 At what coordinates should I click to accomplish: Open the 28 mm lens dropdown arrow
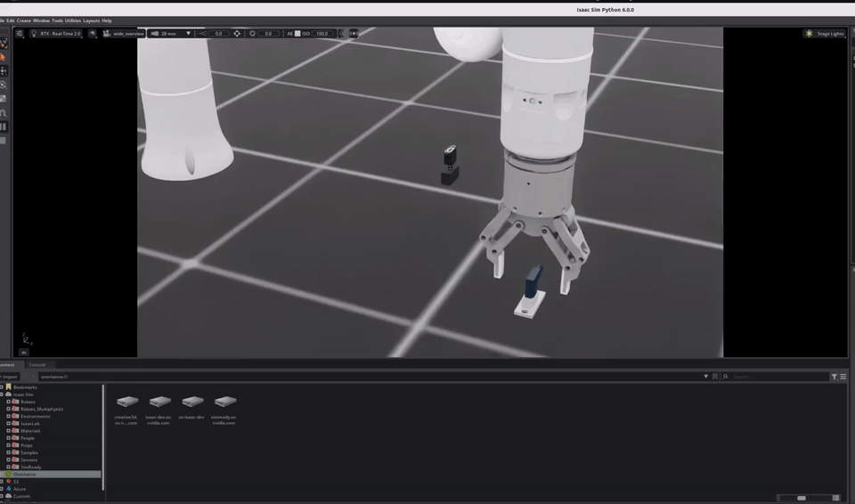point(188,33)
